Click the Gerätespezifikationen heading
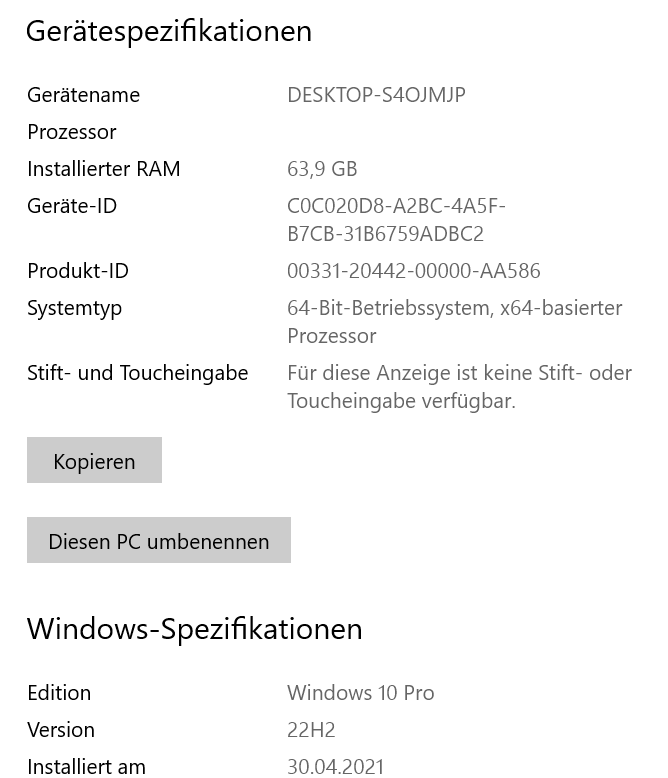Screen dimensions: 668x778 [169, 31]
